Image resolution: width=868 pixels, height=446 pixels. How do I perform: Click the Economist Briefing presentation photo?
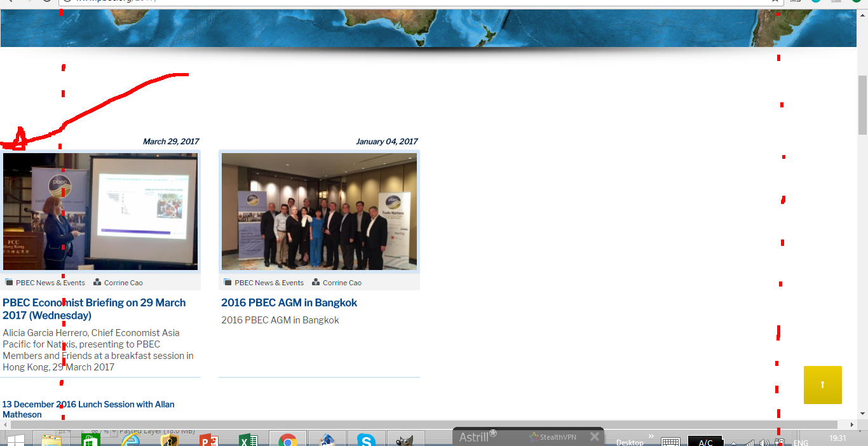point(100,212)
